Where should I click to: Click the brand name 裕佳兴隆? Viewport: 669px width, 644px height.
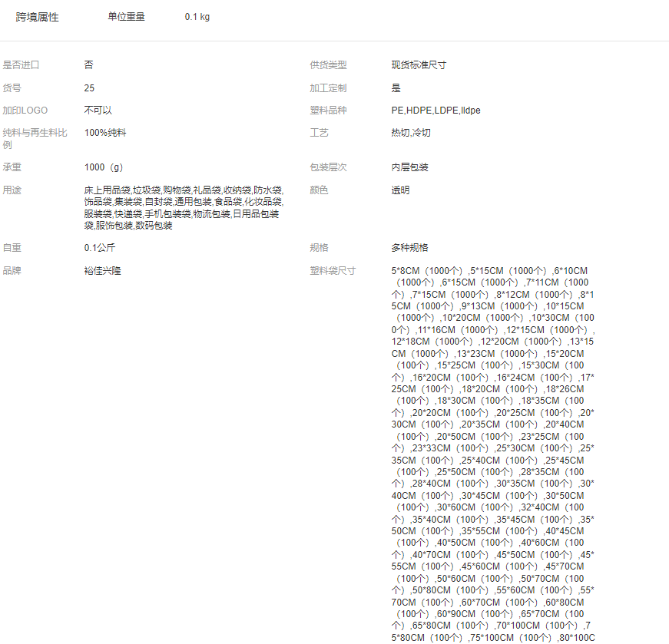point(103,271)
